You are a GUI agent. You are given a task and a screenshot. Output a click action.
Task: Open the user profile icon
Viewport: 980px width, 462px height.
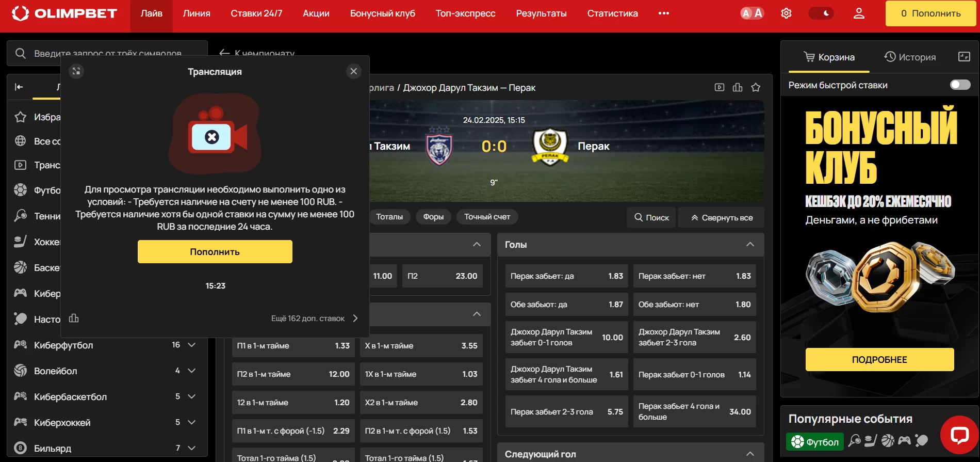(x=859, y=13)
